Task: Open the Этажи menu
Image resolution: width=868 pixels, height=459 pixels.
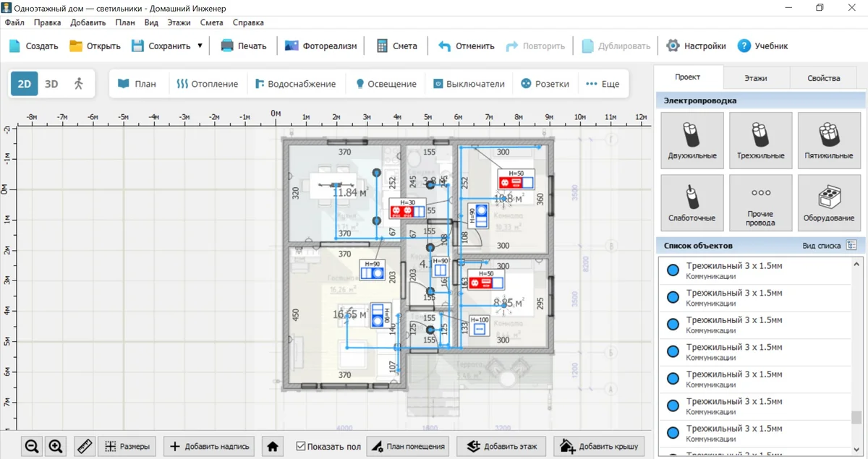Action: (179, 22)
